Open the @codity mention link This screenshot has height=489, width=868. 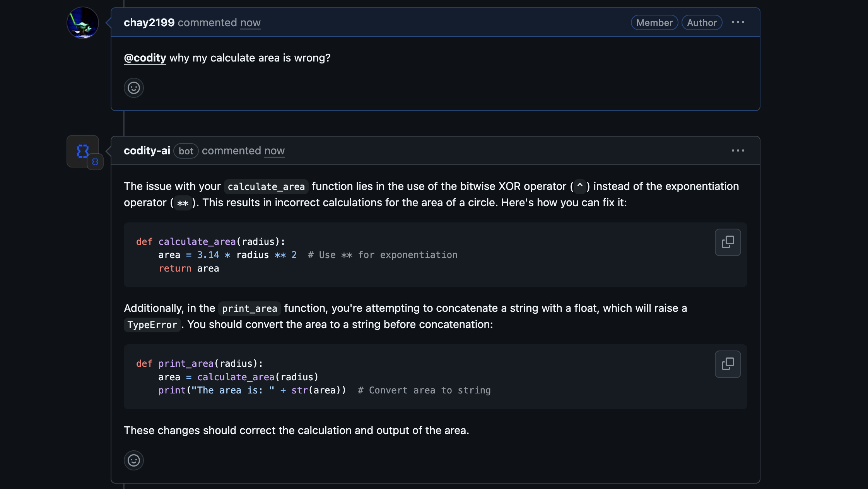click(145, 58)
